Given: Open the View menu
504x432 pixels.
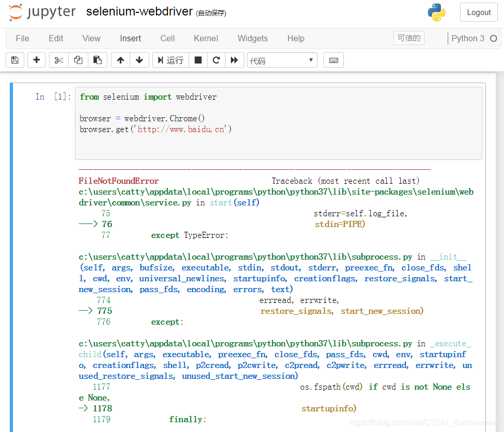Looking at the screenshot, I should coord(91,39).
